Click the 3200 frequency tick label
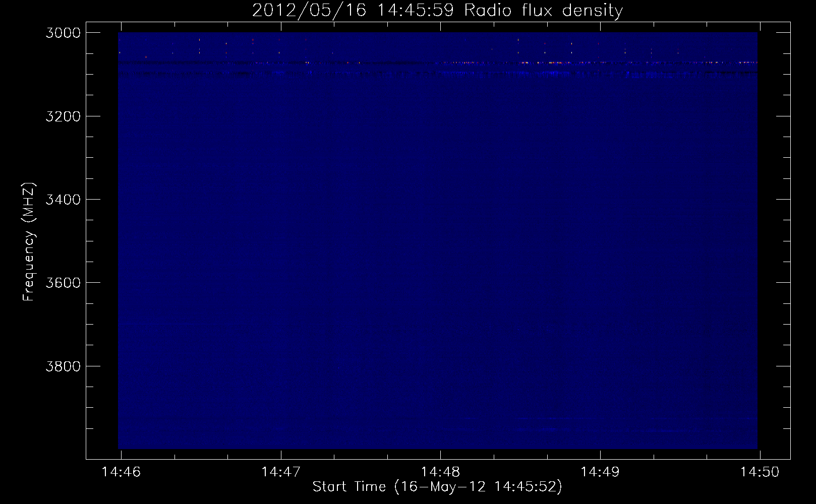Image resolution: width=816 pixels, height=504 pixels. point(63,116)
